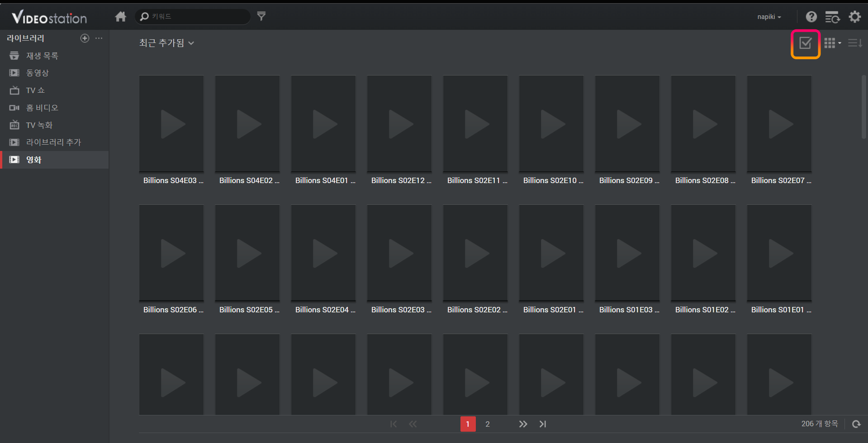Open Billions S01E01 thumbnail
This screenshot has height=443, width=868.
pyautogui.click(x=779, y=253)
